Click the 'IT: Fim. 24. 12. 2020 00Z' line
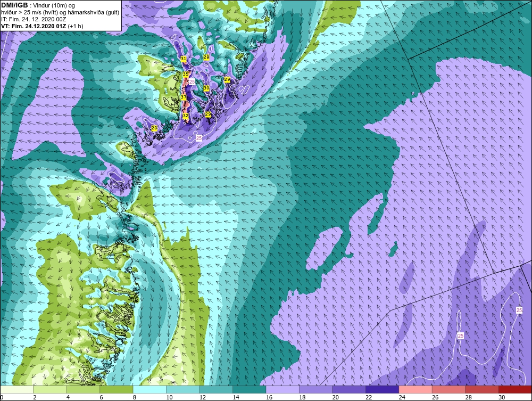This screenshot has width=532, height=401. [x=32, y=19]
